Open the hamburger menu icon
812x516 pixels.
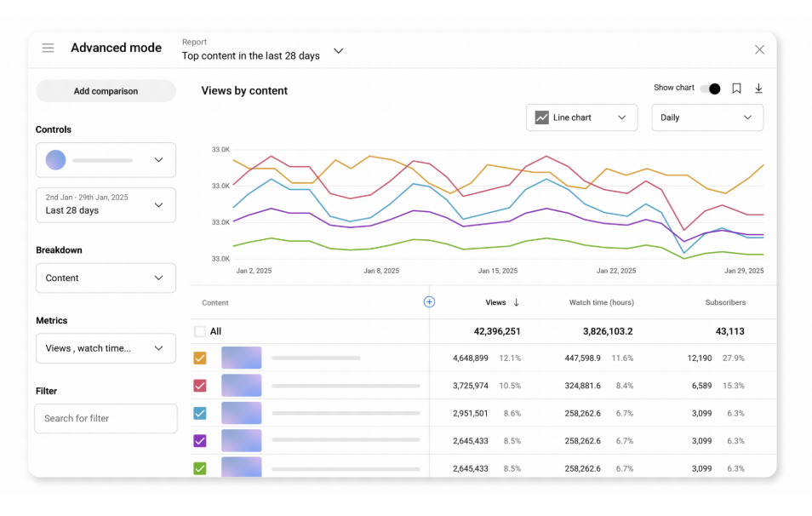tap(49, 49)
